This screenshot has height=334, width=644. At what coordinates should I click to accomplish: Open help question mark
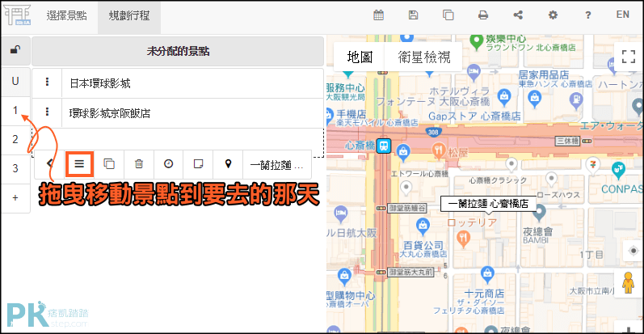(x=587, y=15)
